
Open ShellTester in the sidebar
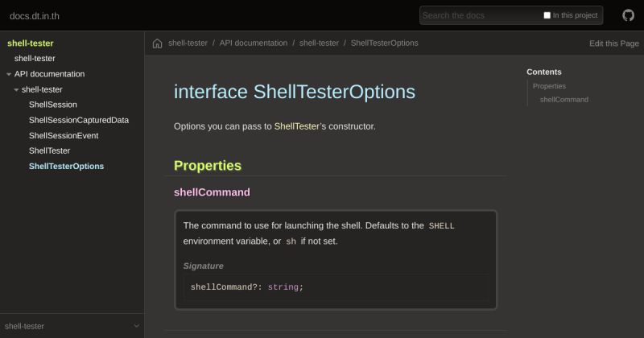49,150
